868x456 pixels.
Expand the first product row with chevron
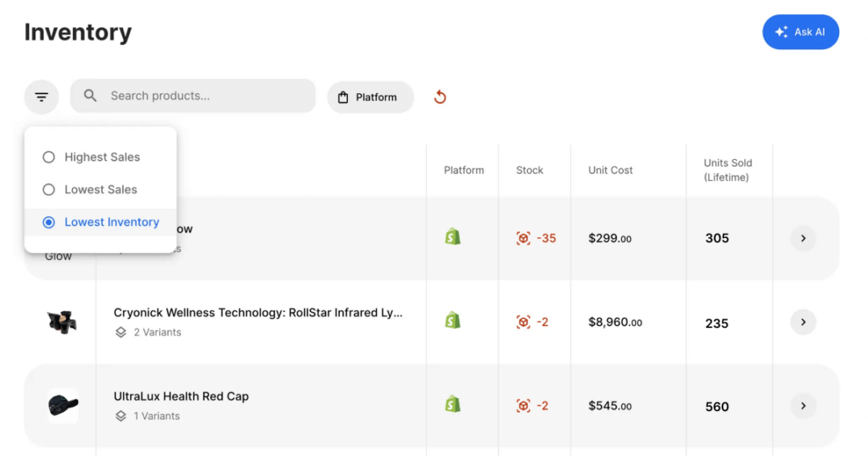click(803, 238)
